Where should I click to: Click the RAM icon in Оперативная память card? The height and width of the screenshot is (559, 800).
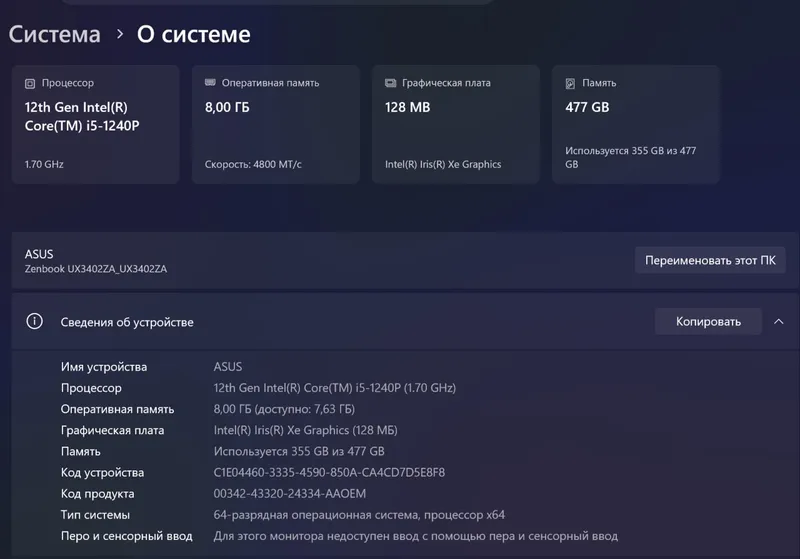(x=210, y=83)
